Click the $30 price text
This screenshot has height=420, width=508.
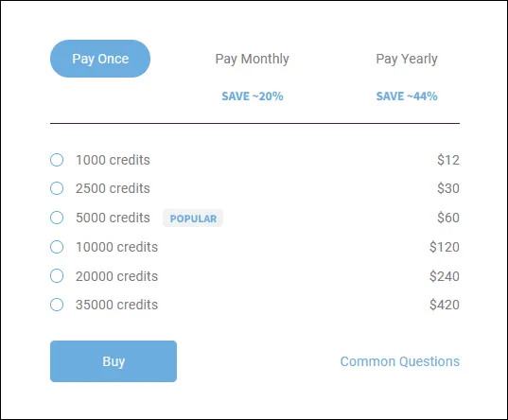click(448, 188)
